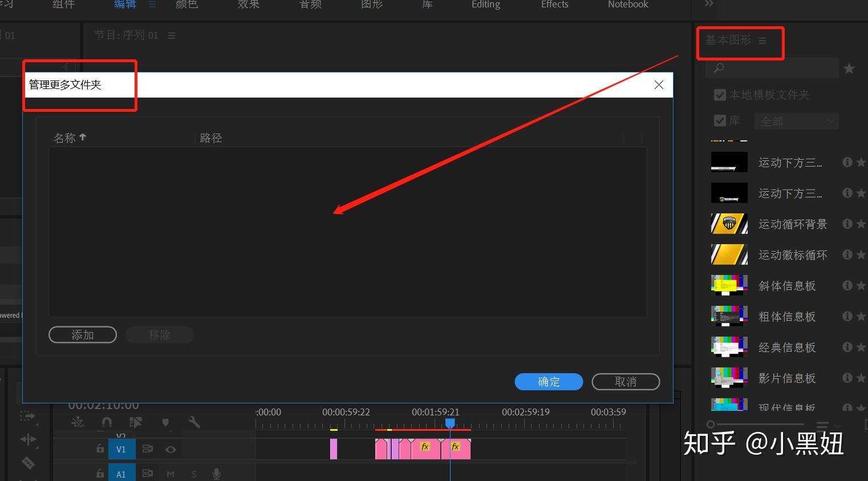Show info for 经典信息板 template
Viewport: 868px width, 481px height.
847,347
